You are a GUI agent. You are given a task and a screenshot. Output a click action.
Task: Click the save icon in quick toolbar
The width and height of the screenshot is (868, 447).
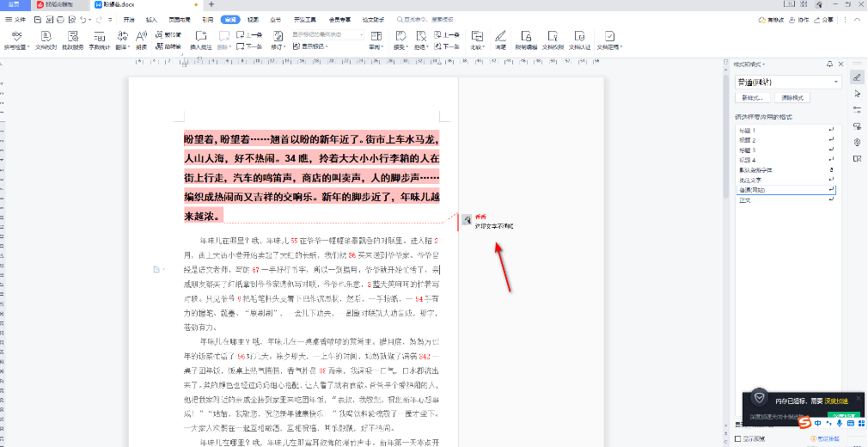pyautogui.click(x=38, y=20)
